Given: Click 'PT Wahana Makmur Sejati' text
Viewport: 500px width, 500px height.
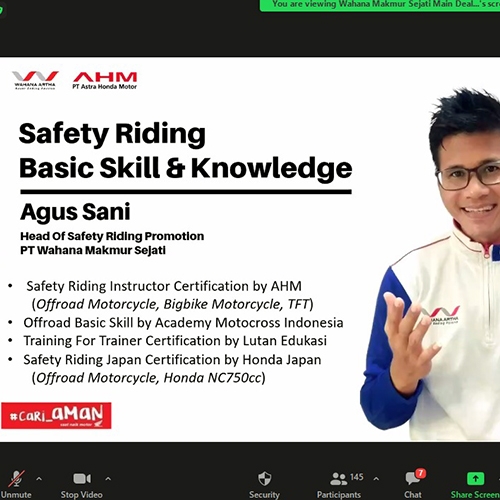Looking at the screenshot, I should (93, 250).
